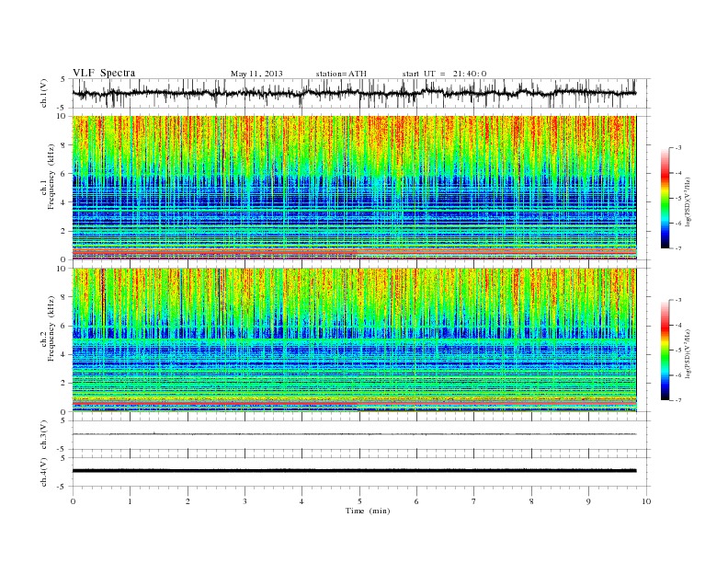Click the "Time (min)" axis label

(x=368, y=511)
